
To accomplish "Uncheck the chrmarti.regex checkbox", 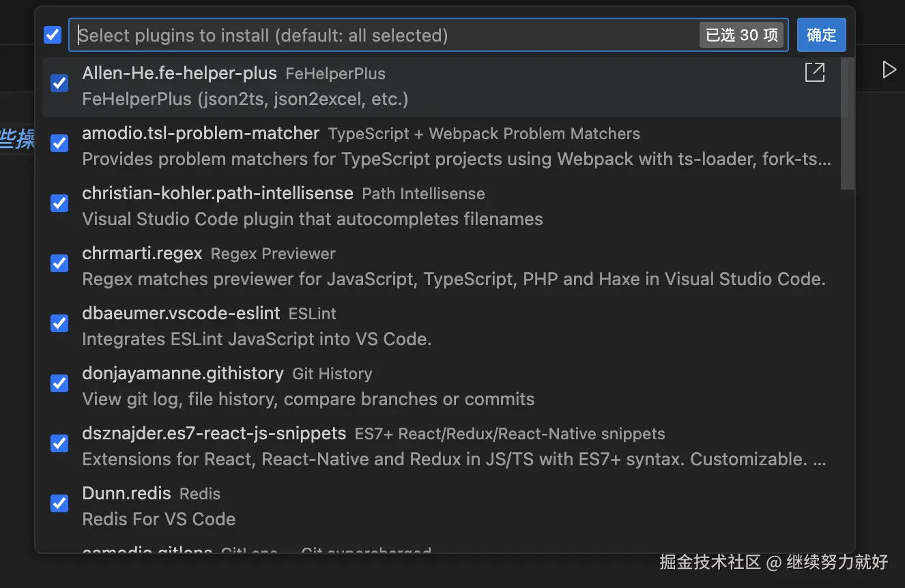I will (x=59, y=263).
